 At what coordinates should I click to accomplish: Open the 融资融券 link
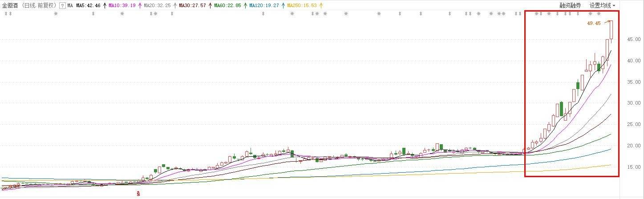pyautogui.click(x=570, y=6)
